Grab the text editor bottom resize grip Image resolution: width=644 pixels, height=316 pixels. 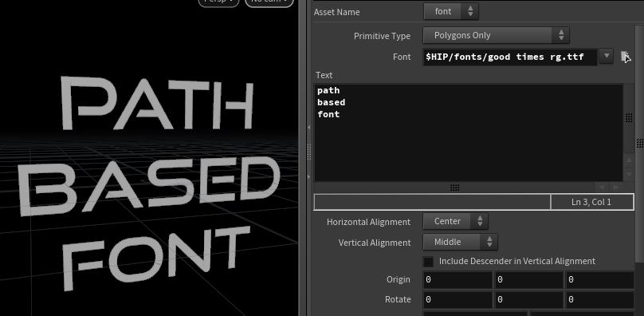coord(454,188)
